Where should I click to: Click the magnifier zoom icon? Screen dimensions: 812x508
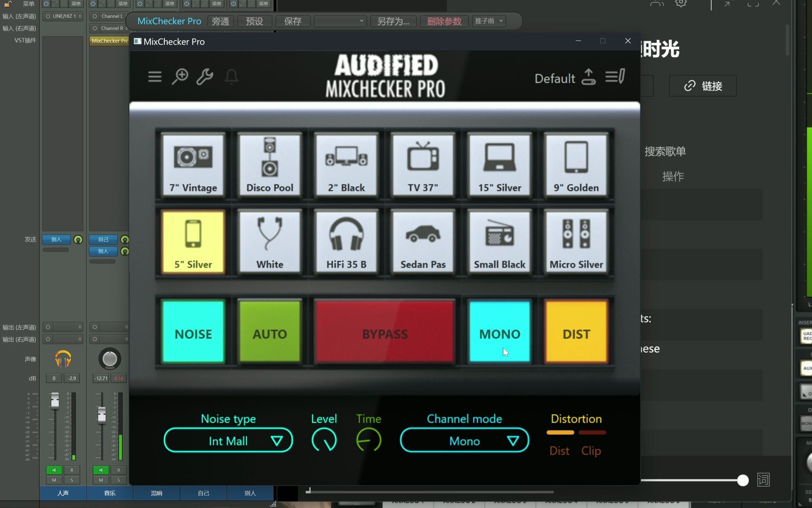180,76
